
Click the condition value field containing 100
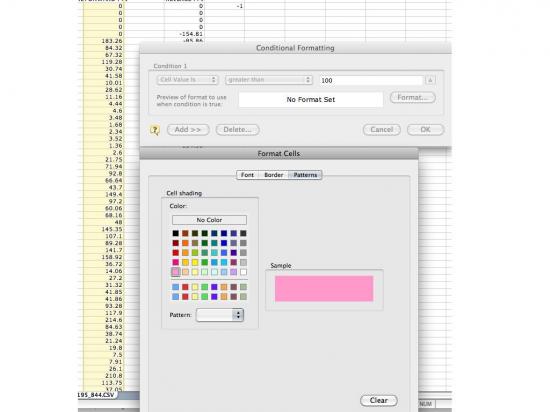371,80
